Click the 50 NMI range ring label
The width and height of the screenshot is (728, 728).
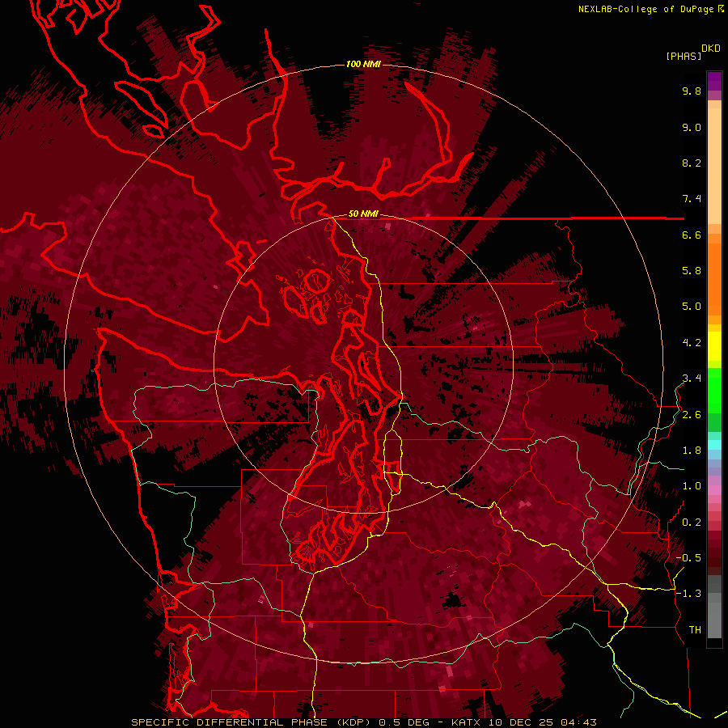click(363, 214)
